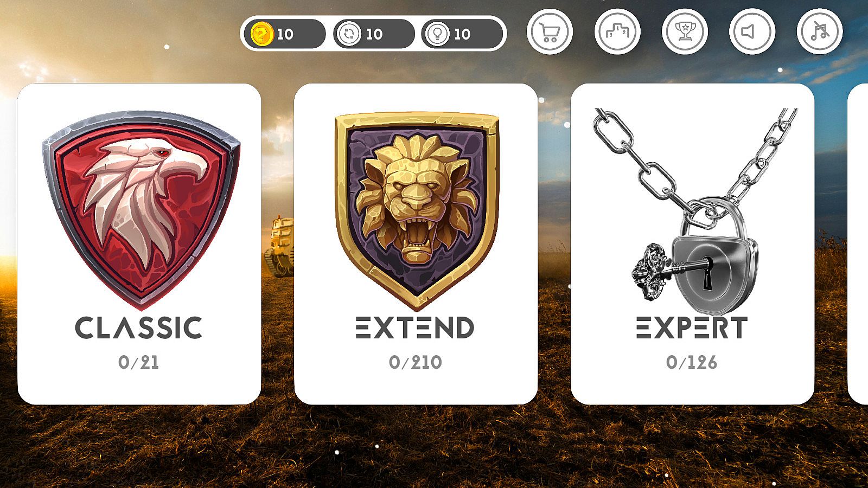Click the shuffle arrows counter icon
The height and width of the screenshot is (488, 868).
pyautogui.click(x=349, y=34)
